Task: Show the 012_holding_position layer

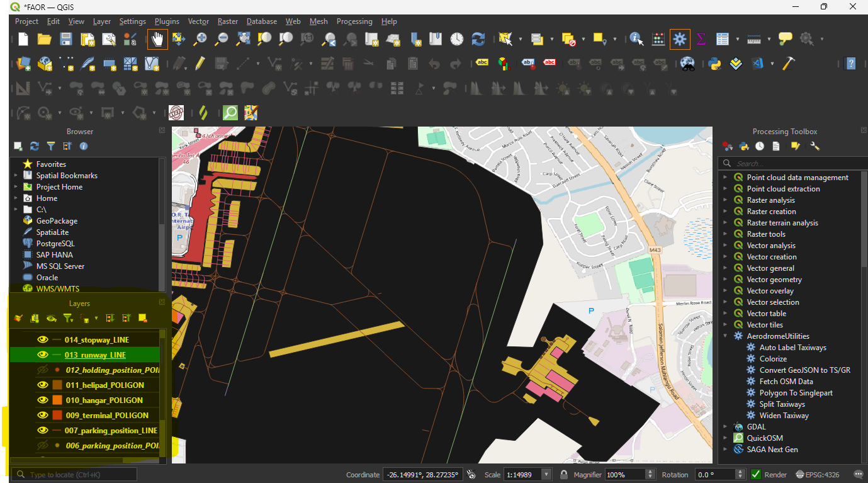Action: 43,370
